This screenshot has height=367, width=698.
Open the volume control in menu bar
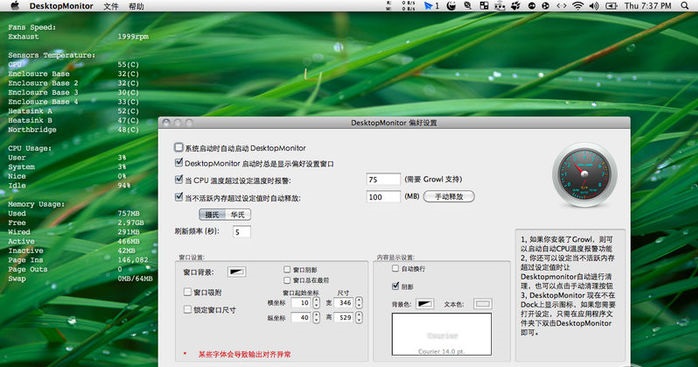click(x=594, y=6)
